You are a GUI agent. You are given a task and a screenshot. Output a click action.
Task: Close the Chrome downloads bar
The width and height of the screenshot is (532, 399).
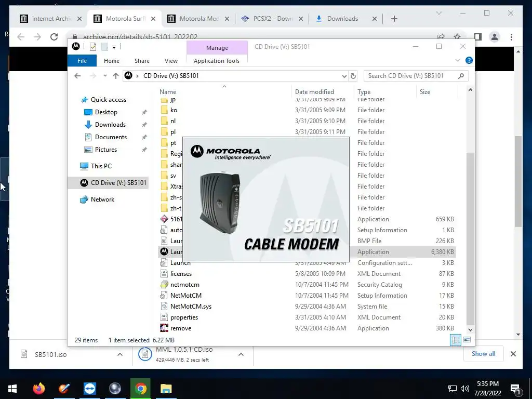click(513, 354)
